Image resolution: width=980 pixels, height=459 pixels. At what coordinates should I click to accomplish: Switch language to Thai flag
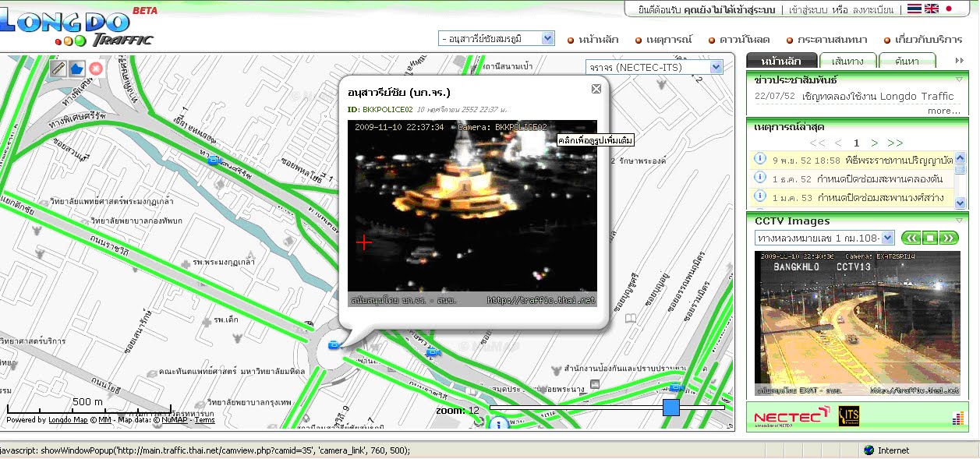point(914,9)
